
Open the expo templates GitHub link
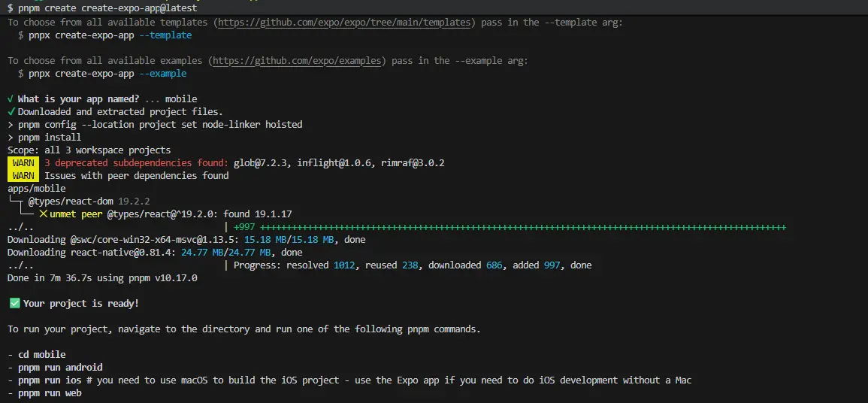point(343,23)
